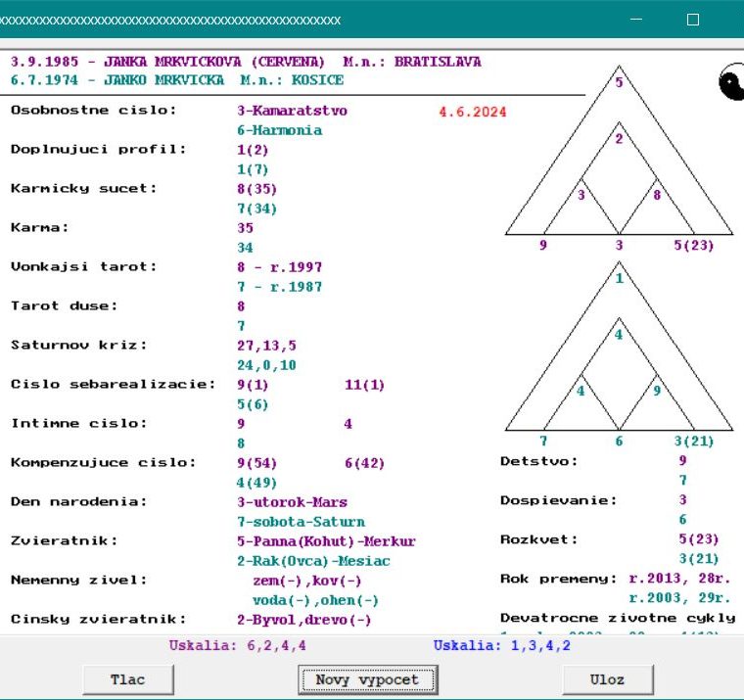This screenshot has width=744, height=700.
Task: Click '3(21)' below lower triangle
Action: tap(694, 441)
